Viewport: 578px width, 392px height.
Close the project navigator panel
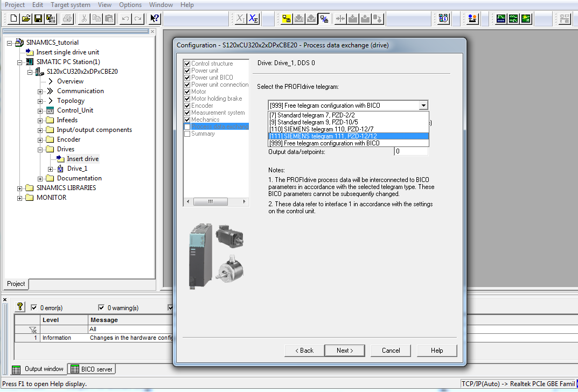tap(152, 32)
